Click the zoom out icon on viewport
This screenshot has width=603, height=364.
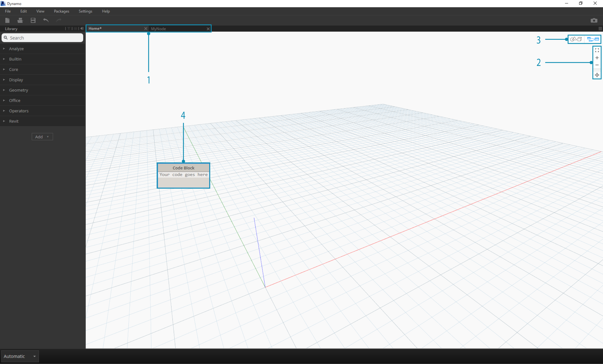tap(597, 67)
